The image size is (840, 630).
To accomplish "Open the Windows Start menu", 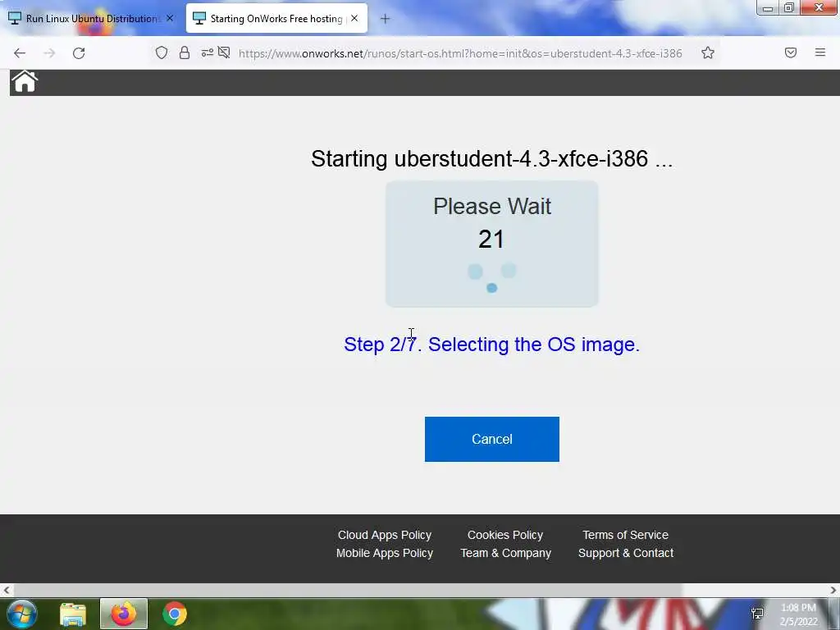I will pyautogui.click(x=22, y=614).
